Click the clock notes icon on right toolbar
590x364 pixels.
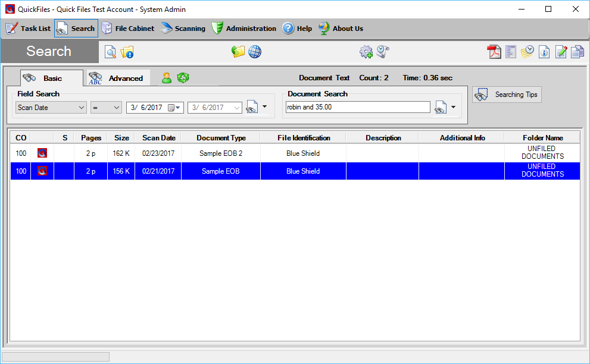[x=527, y=52]
